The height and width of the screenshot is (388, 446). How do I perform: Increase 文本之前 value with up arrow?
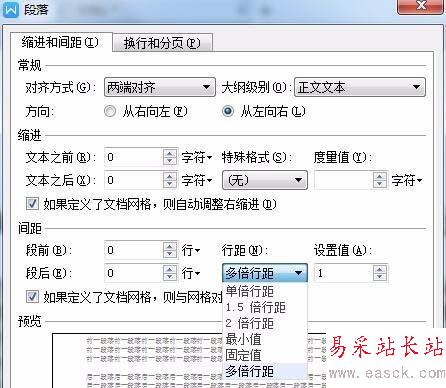pos(170,153)
